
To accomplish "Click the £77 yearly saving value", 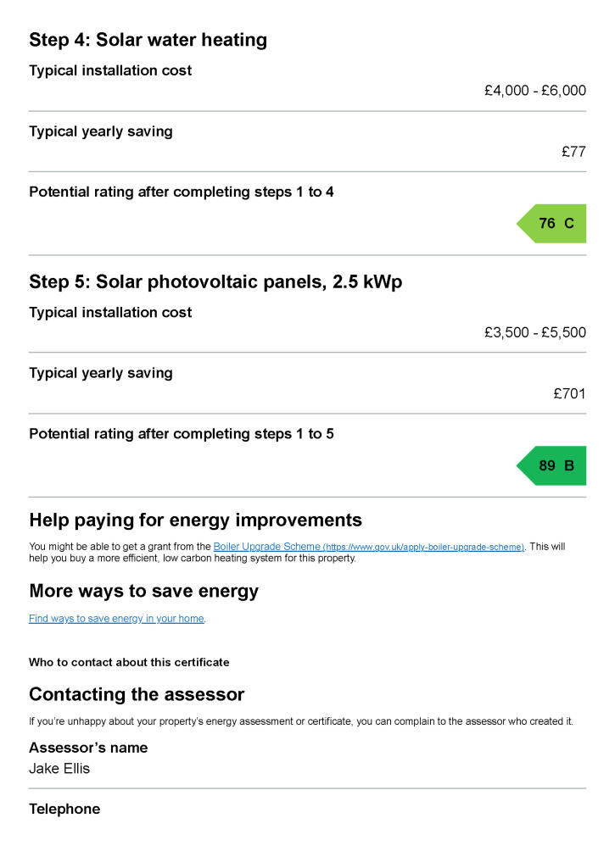I will pos(573,152).
